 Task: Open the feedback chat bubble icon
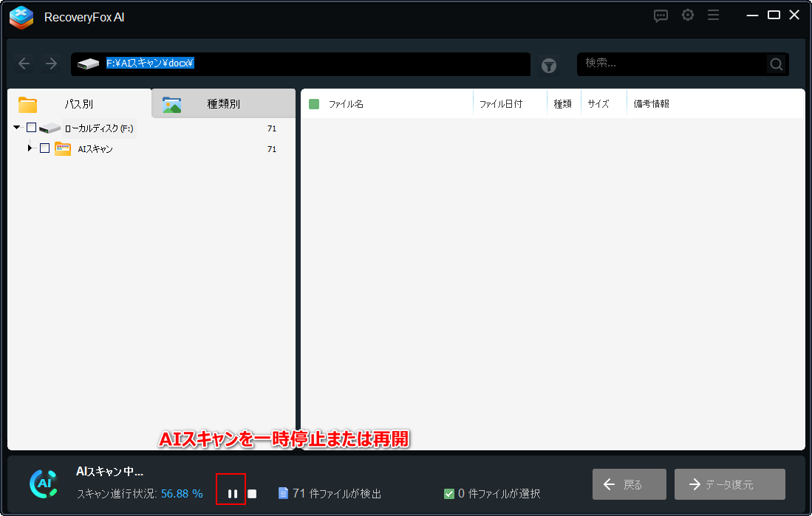click(x=661, y=16)
